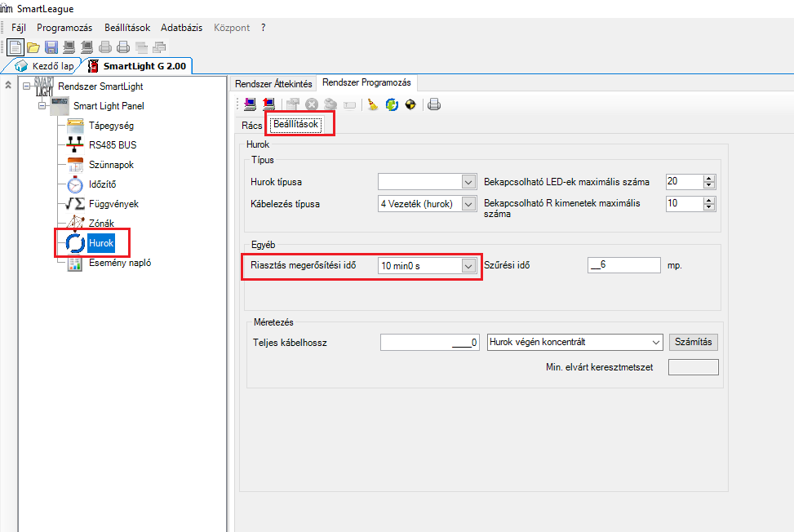Select the Hurok tree item
794x532 pixels.
(x=101, y=243)
